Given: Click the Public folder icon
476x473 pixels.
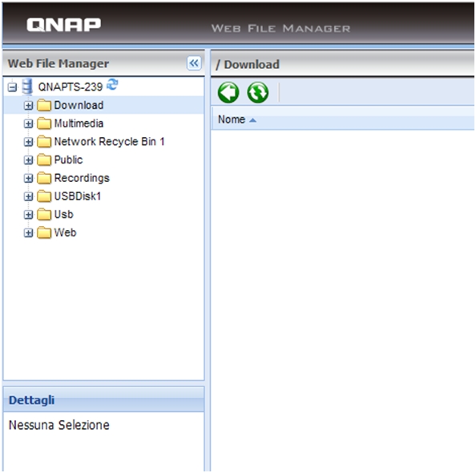Looking at the screenshot, I should coord(44,160).
